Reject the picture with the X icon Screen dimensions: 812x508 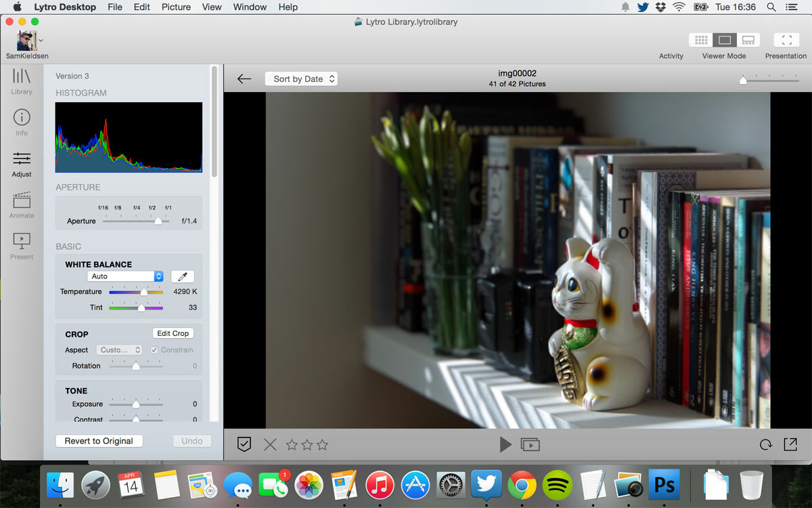click(270, 444)
